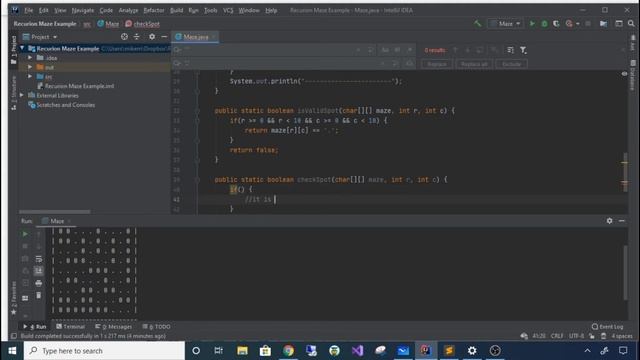Click the Replace all button

pyautogui.click(x=474, y=64)
